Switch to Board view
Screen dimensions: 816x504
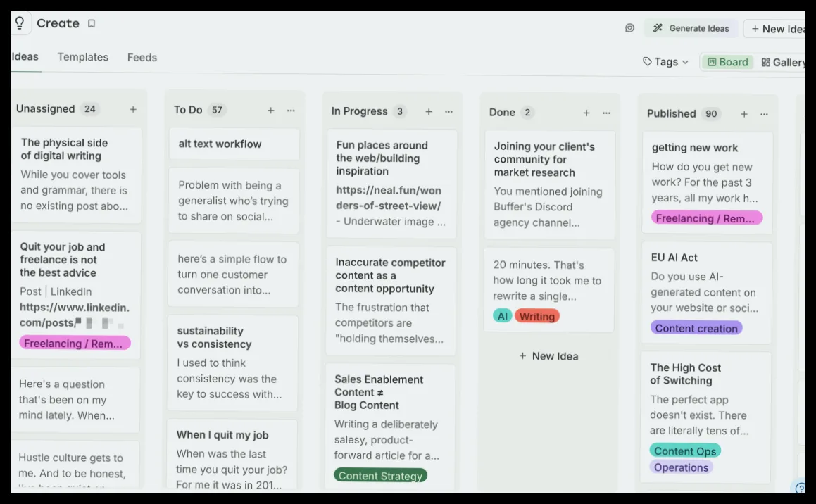727,62
